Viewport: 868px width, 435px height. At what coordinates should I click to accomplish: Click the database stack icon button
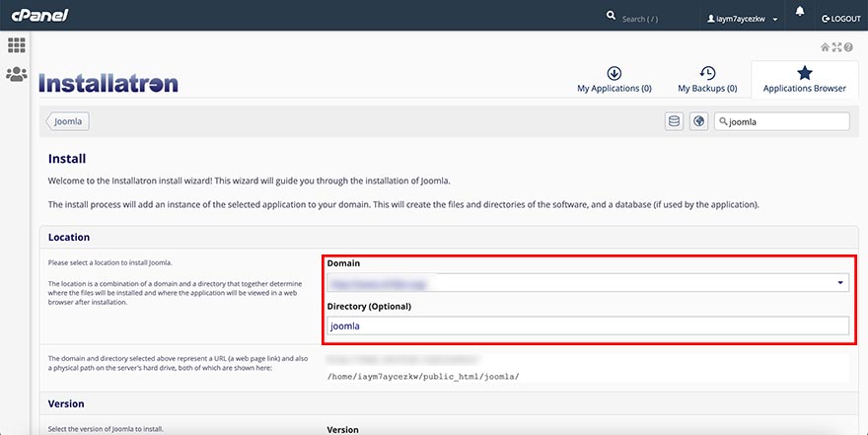tap(674, 121)
